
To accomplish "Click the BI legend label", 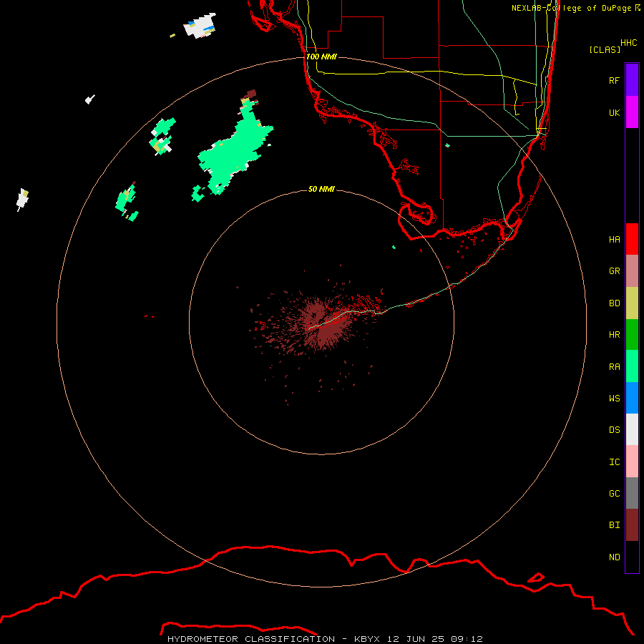I will tap(615, 525).
